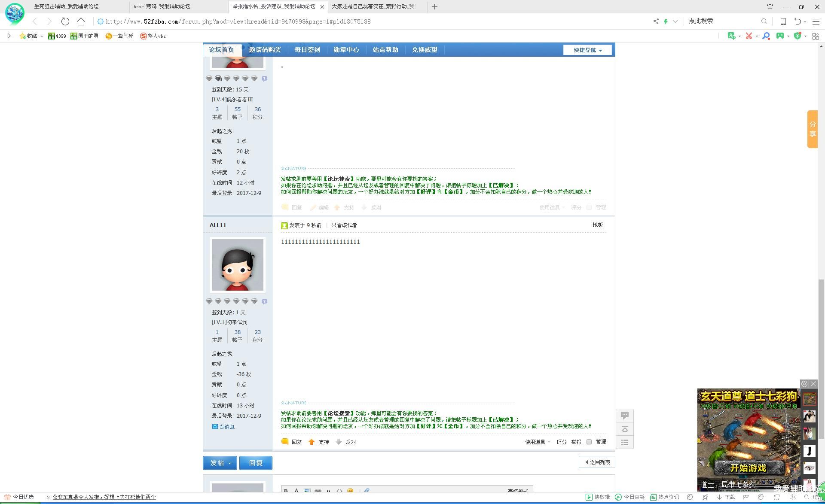Go to the browser home page icon

pos(81,21)
